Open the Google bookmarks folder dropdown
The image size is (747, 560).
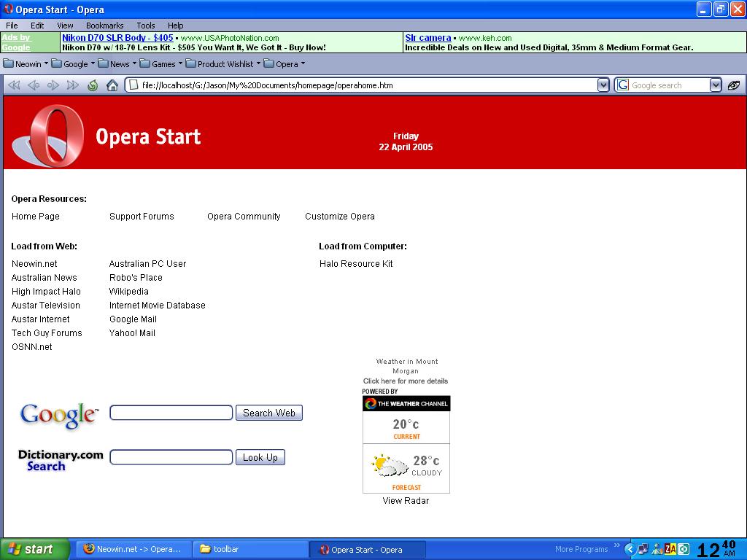(72, 64)
